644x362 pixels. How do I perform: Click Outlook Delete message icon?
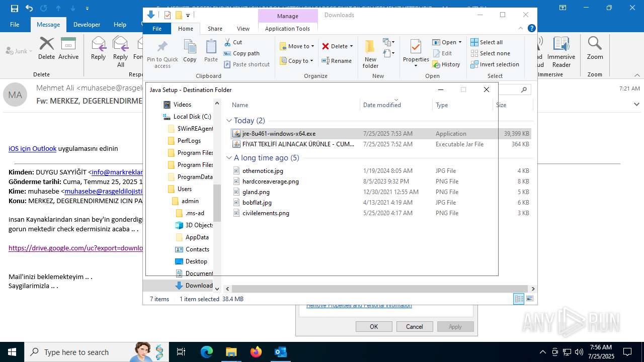[46, 44]
